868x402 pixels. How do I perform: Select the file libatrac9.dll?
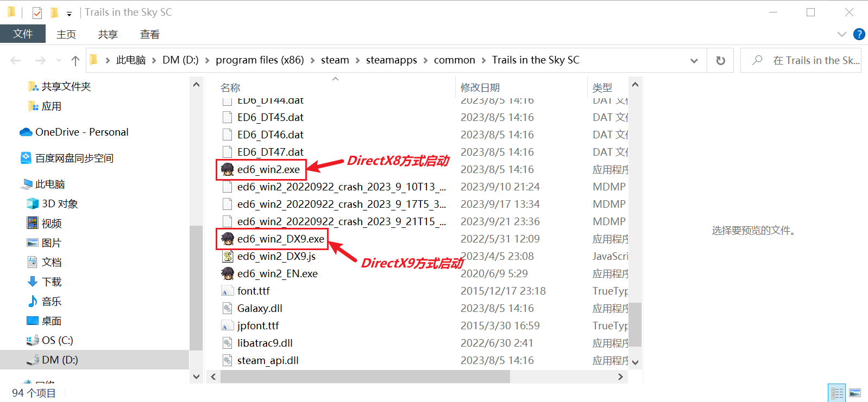265,343
